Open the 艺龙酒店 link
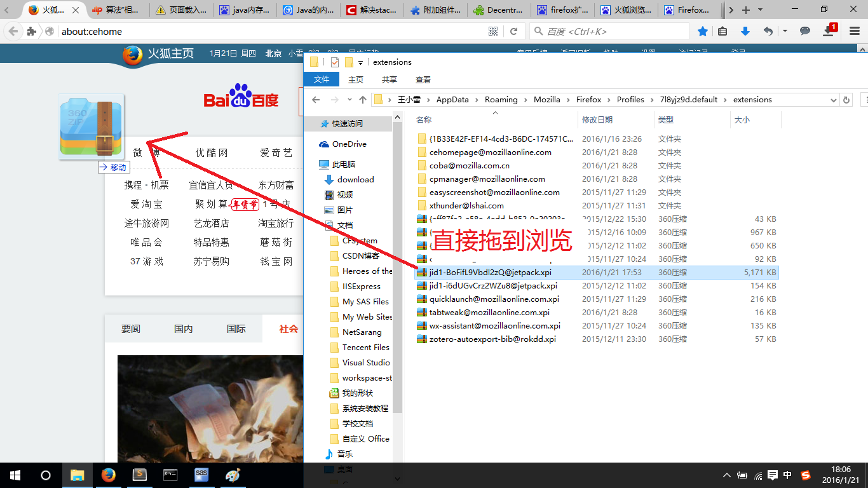The width and height of the screenshot is (868, 488). click(x=212, y=223)
